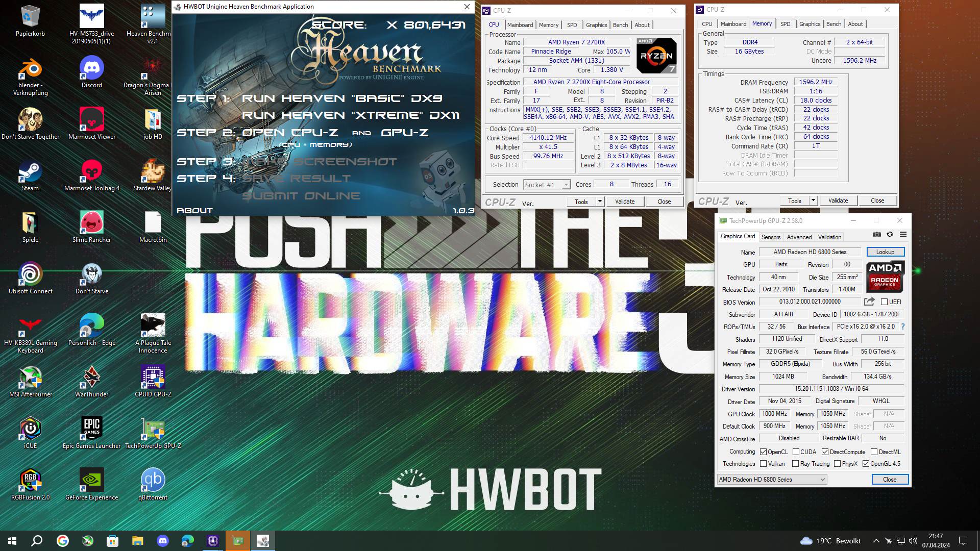
Task: Toggle the PhysX checkbox
Action: 837,464
